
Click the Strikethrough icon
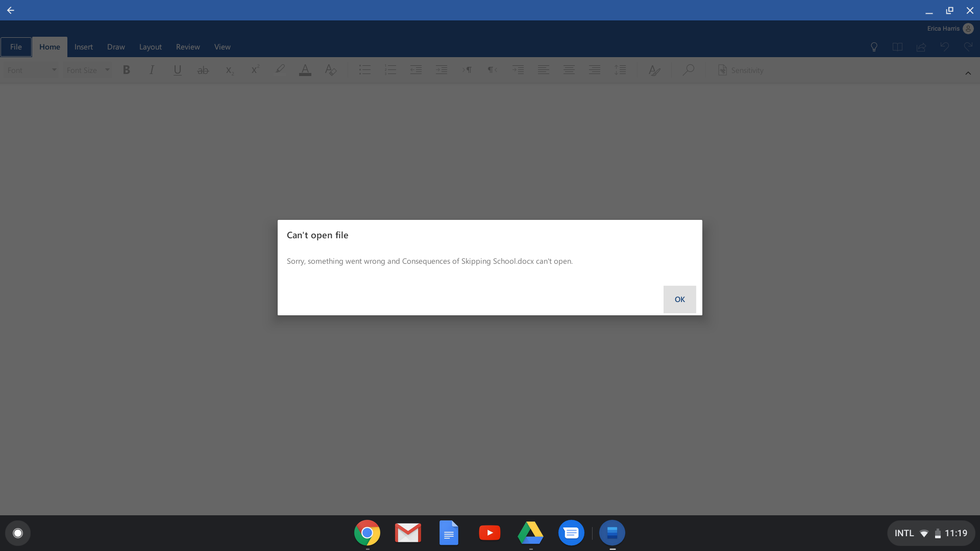point(203,70)
